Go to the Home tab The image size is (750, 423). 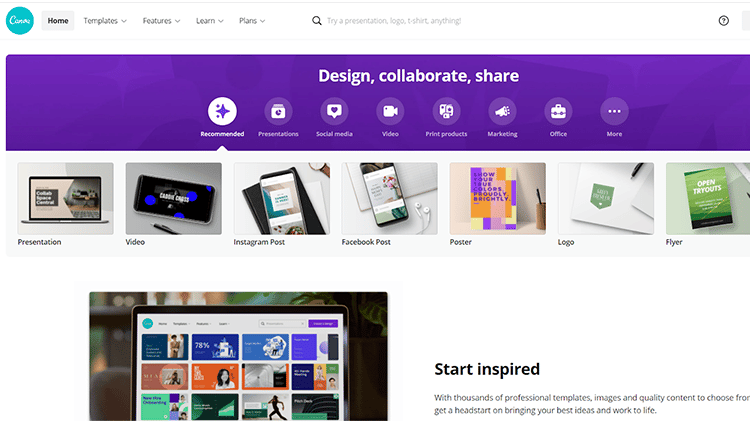58,21
